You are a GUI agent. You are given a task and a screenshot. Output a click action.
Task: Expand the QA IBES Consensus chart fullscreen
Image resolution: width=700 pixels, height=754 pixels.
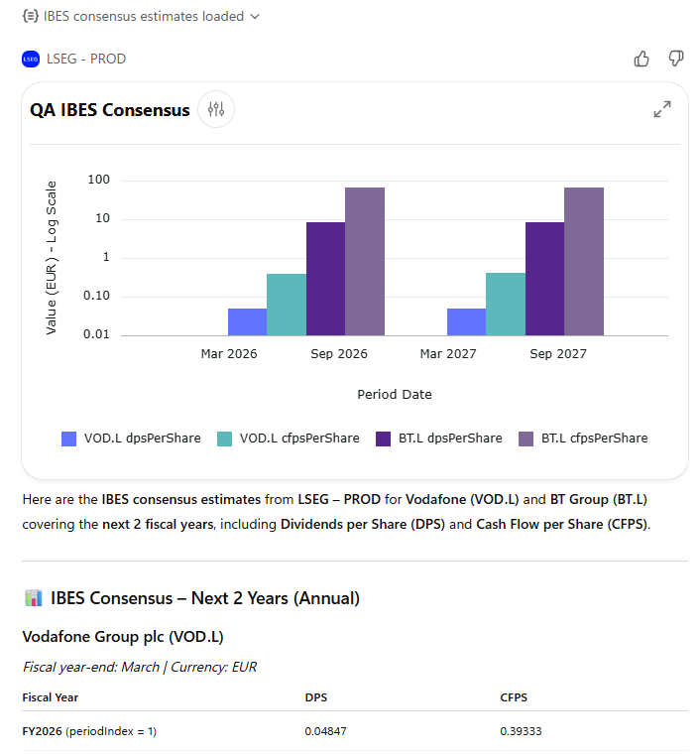click(662, 109)
